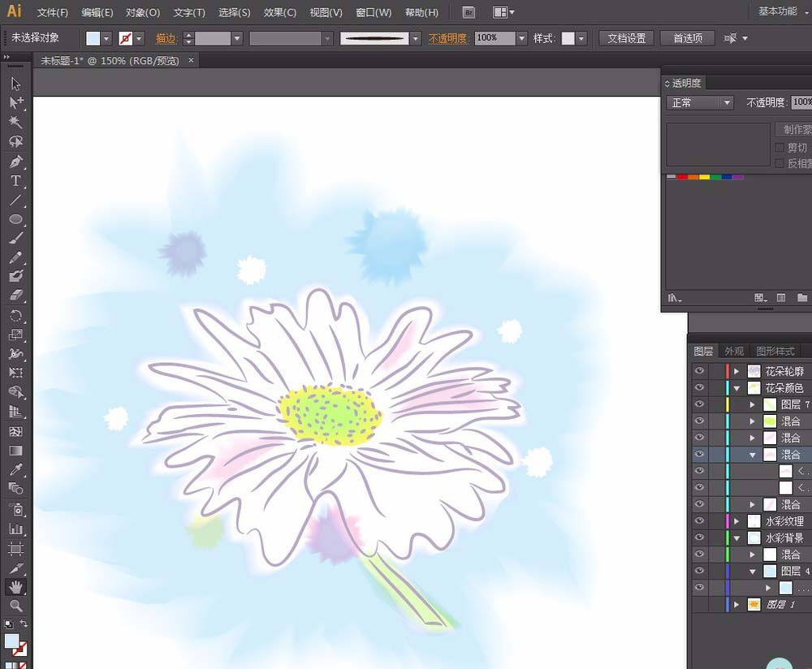Select the Slice tool
812x669 pixels.
tap(15, 568)
